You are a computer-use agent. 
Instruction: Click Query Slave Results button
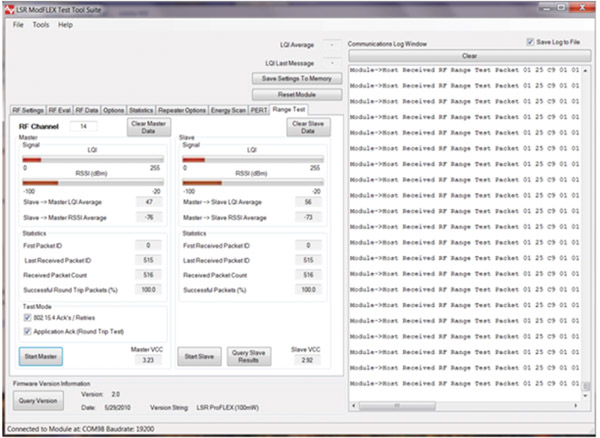[x=249, y=357]
